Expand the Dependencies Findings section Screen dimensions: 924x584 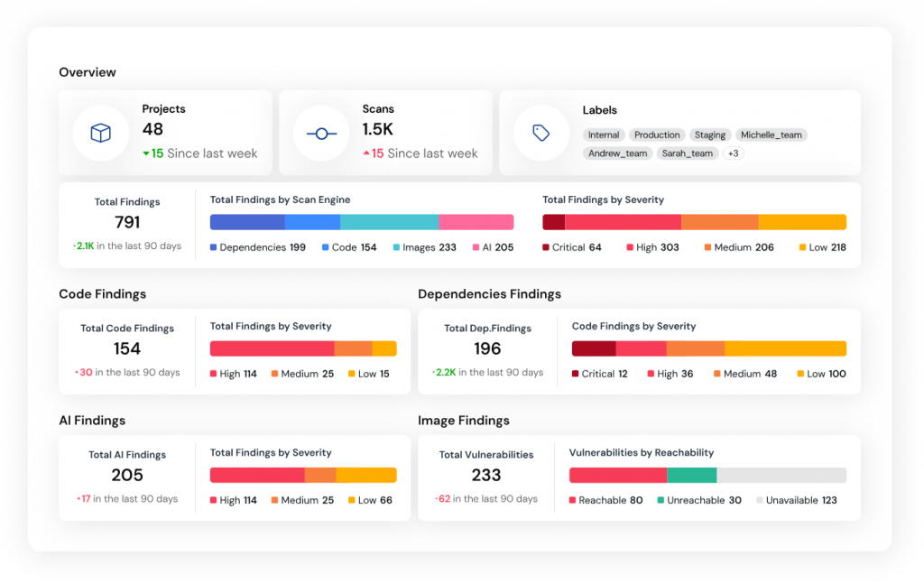click(x=488, y=293)
